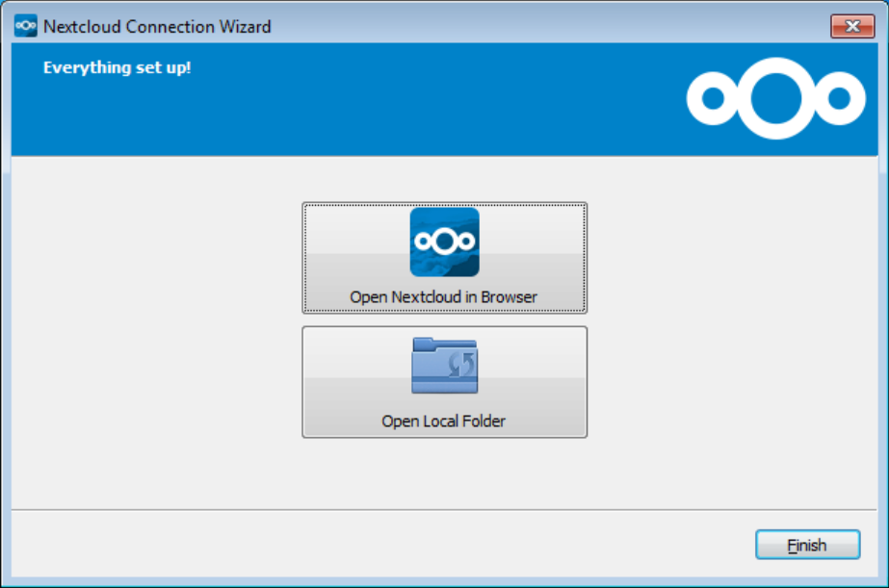Click the 'Everything set up!' heading
The image size is (889, 588).
point(118,68)
